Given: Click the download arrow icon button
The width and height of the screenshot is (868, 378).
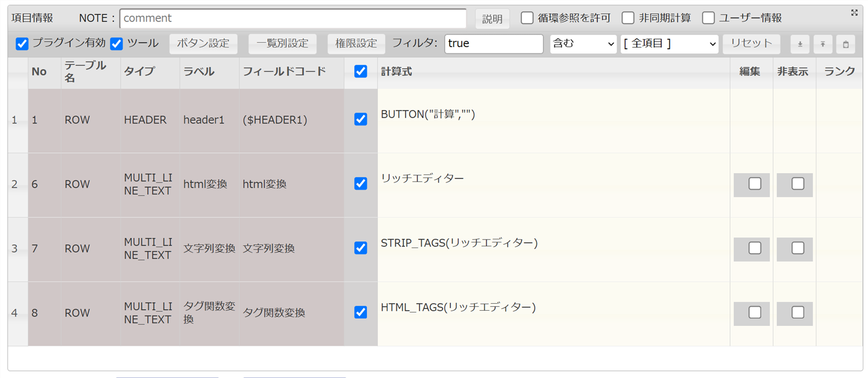Looking at the screenshot, I should [x=800, y=44].
